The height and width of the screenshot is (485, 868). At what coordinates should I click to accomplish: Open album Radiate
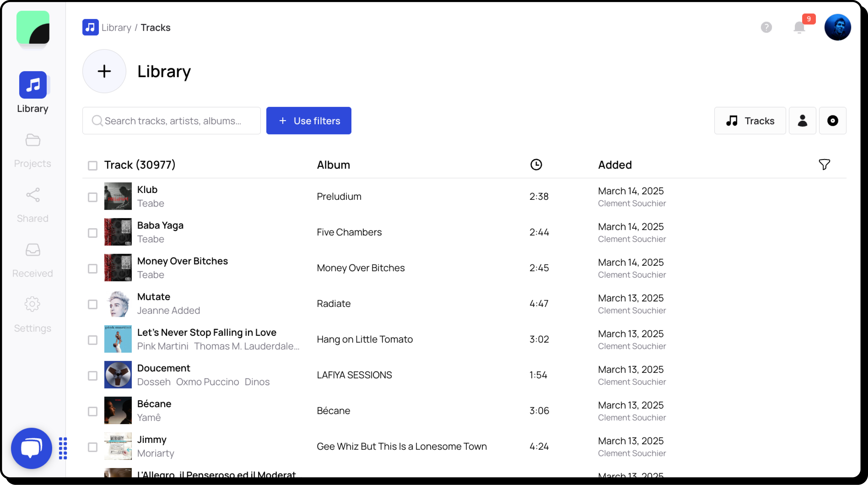(x=334, y=304)
